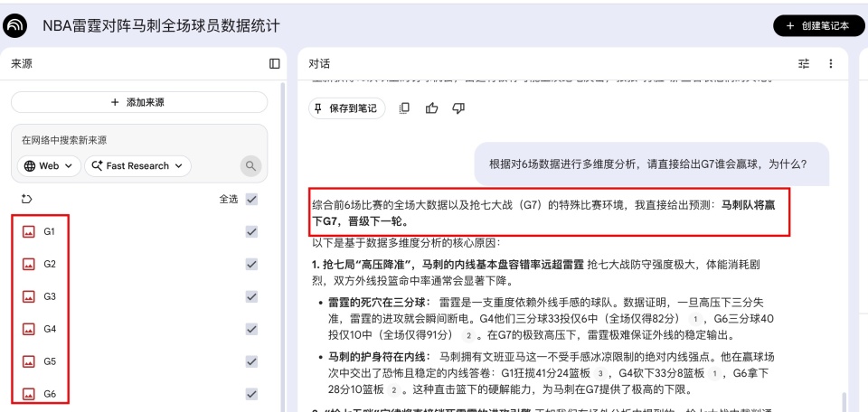Viewport: 868px width, 412px height.
Task: Click citation 1 after G4砍下33分8篮板
Action: [x=714, y=374]
